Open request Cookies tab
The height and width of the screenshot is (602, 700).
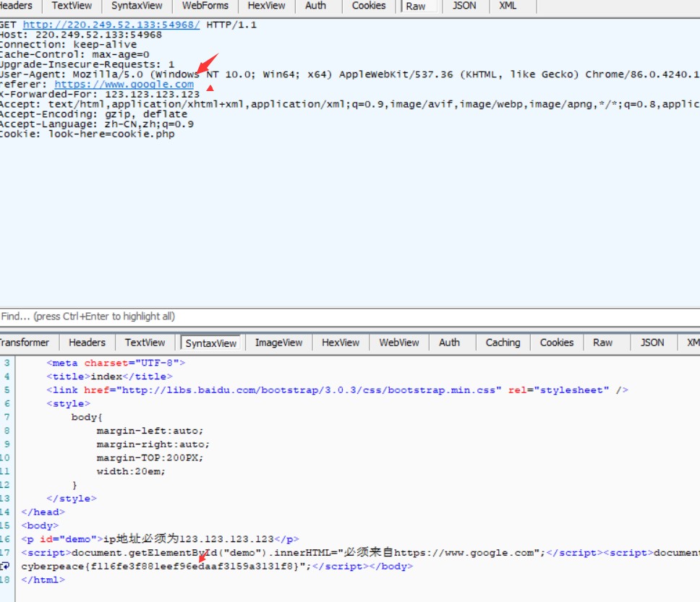[x=369, y=6]
